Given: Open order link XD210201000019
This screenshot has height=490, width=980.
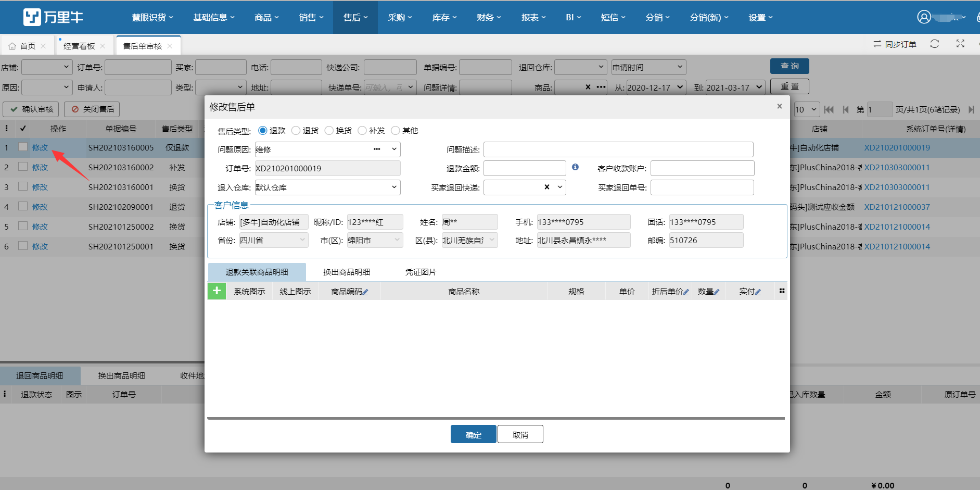Looking at the screenshot, I should click(897, 147).
